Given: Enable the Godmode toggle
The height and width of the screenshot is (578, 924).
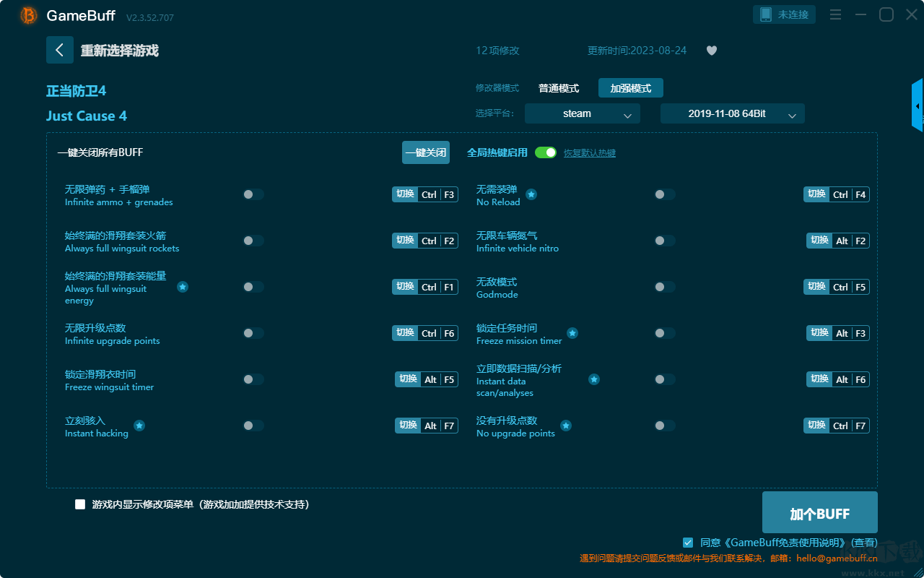Looking at the screenshot, I should click(x=665, y=287).
